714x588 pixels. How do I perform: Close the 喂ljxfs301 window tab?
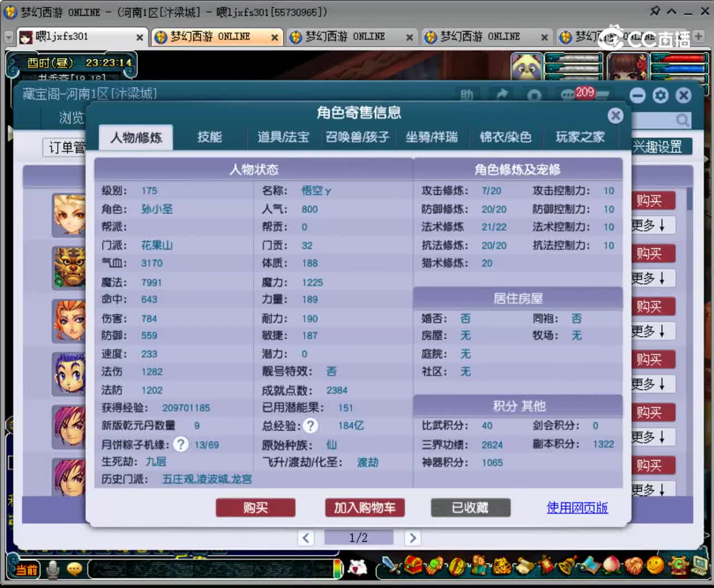tap(139, 37)
